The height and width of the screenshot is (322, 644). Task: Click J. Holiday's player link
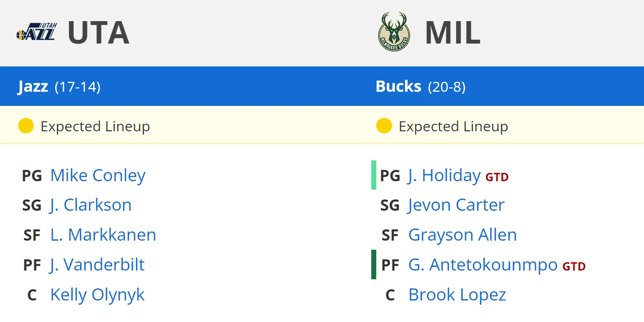pos(444,176)
